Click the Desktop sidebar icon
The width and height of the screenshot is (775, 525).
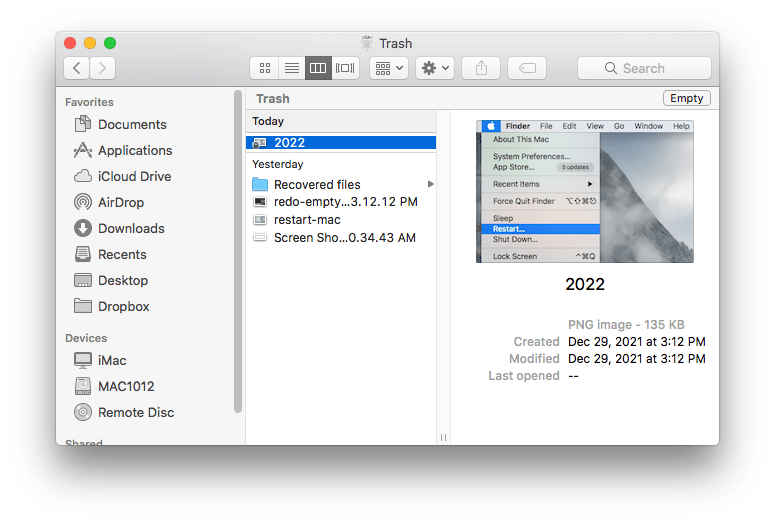pyautogui.click(x=83, y=280)
